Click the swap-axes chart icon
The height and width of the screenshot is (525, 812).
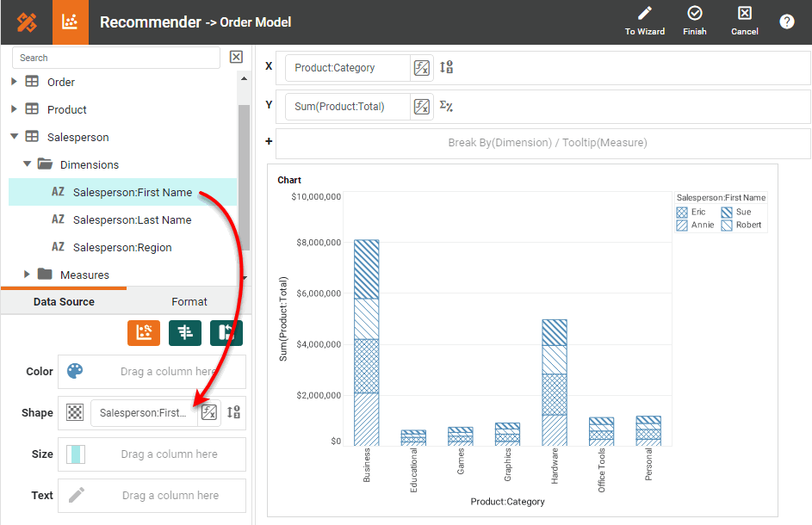pyautogui.click(x=226, y=331)
